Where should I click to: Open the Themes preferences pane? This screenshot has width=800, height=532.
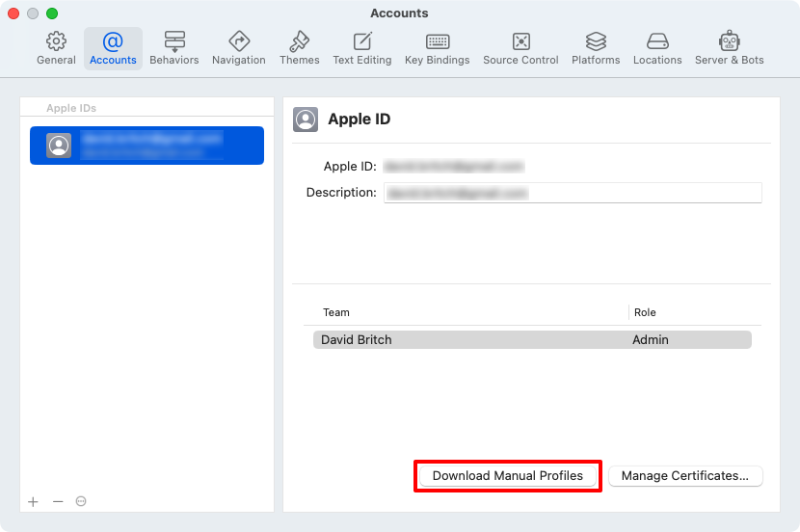coord(300,49)
